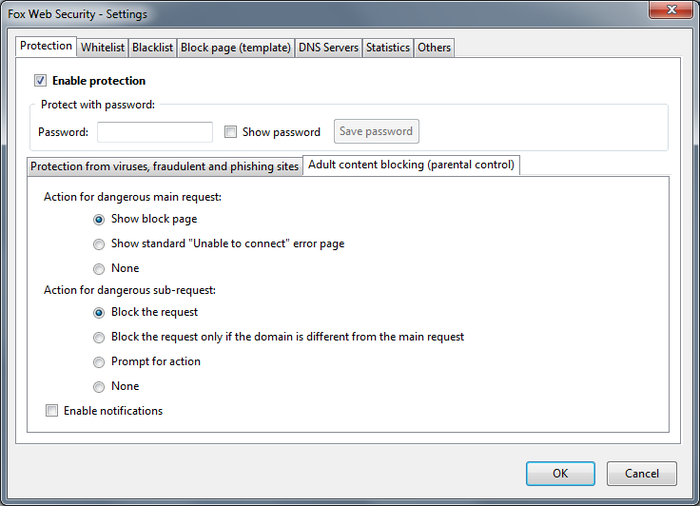Click the Cancel button

(x=642, y=473)
